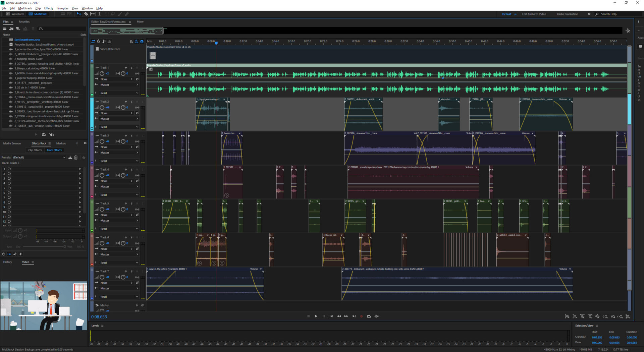This screenshot has width=644, height=352.
Task: Click the Zoom In amplitude icon
Action: (x=567, y=316)
